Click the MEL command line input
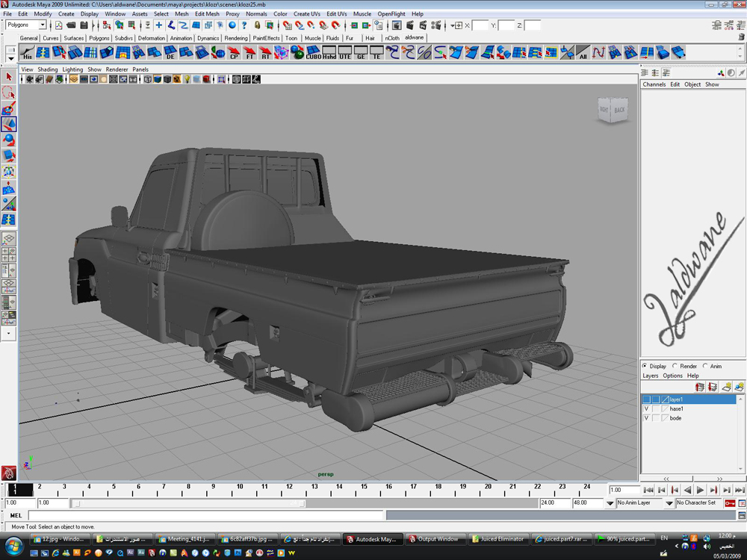The width and height of the screenshot is (747, 560). pos(206,515)
